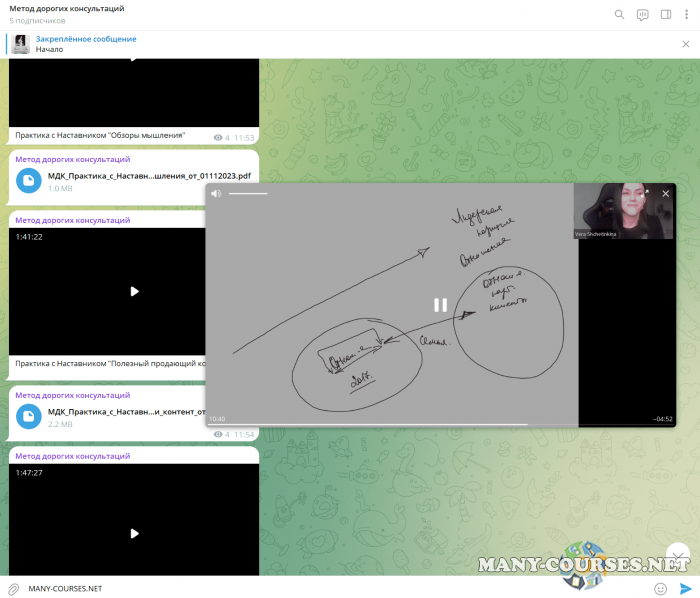Image resolution: width=700 pixels, height=598 pixels.
Task: Toggle the right info sidebar panel
Action: [666, 14]
